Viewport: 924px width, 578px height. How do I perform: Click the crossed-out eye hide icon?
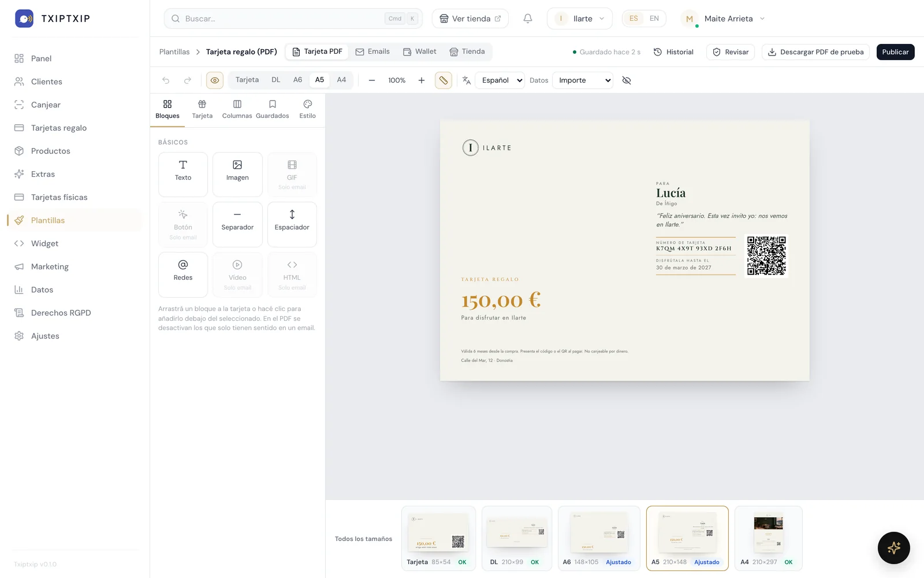coord(627,80)
